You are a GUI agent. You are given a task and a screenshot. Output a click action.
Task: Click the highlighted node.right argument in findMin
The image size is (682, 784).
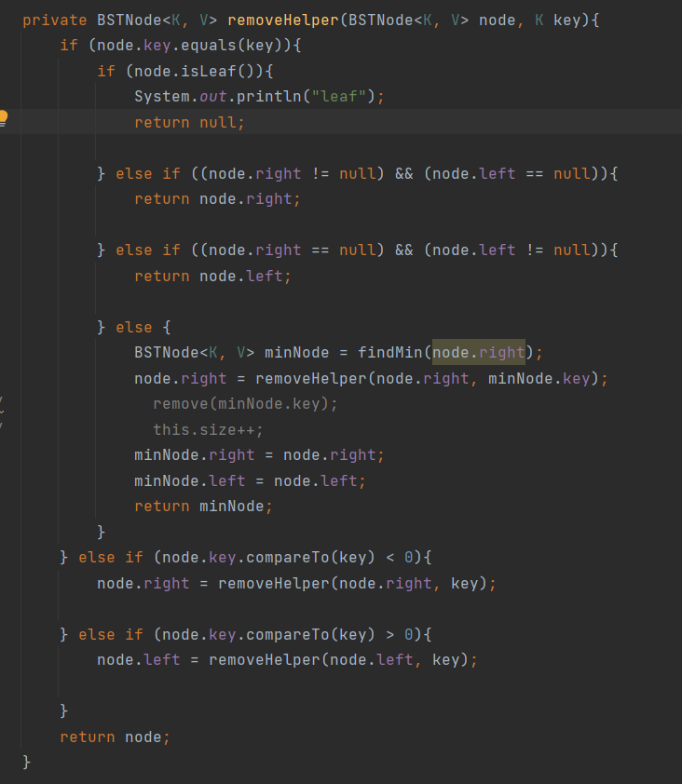(x=478, y=352)
